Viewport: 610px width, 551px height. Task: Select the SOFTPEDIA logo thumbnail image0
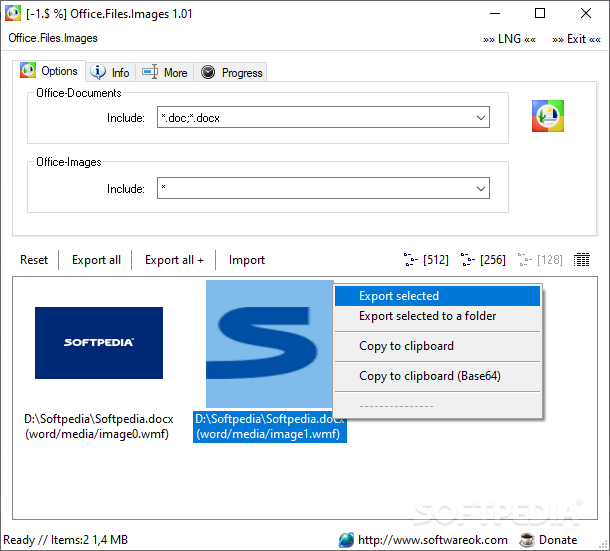coord(99,343)
